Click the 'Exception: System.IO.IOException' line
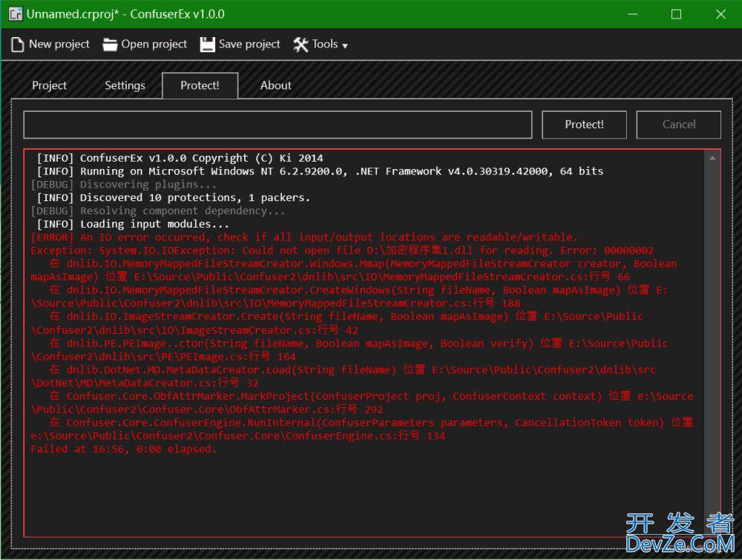Viewport: 742px width, 560px height. pyautogui.click(x=341, y=250)
